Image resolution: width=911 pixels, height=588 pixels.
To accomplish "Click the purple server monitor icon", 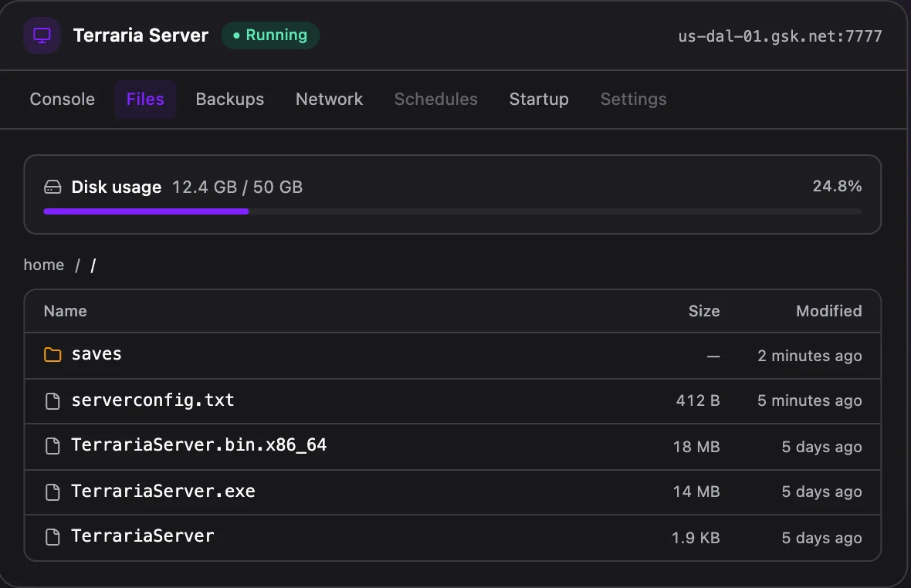I will [x=42, y=35].
